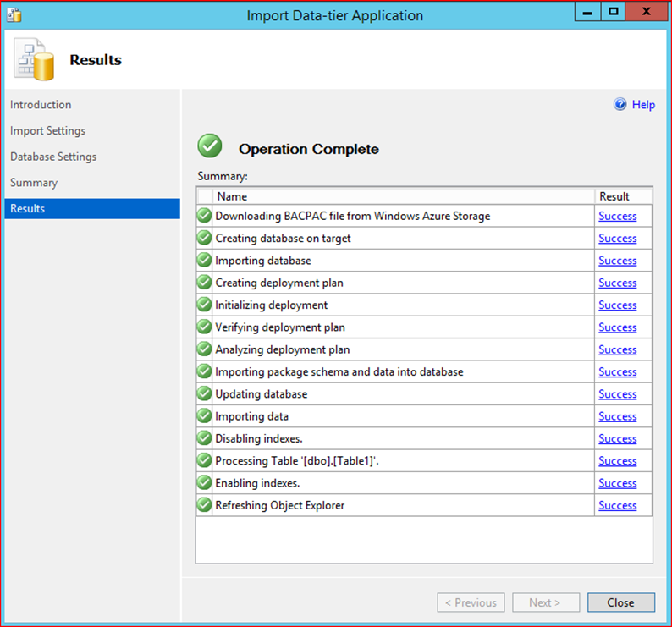Close window using title bar X
The height and width of the screenshot is (627, 672).
pos(646,12)
